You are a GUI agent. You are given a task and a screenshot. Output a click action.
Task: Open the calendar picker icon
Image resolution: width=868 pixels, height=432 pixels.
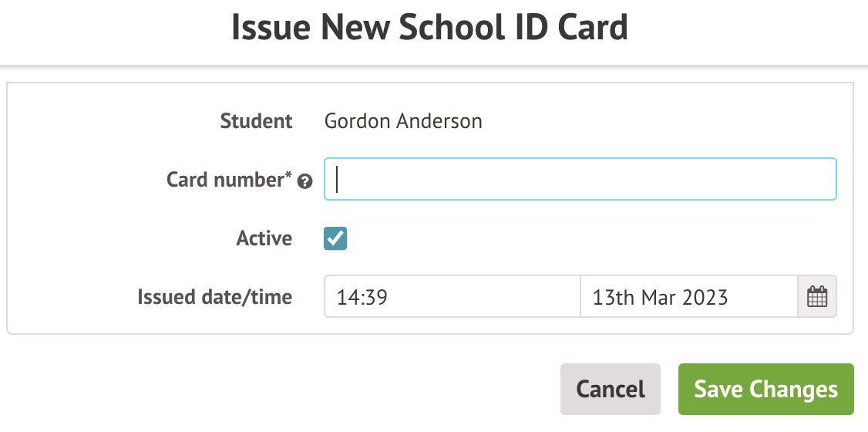point(816,297)
